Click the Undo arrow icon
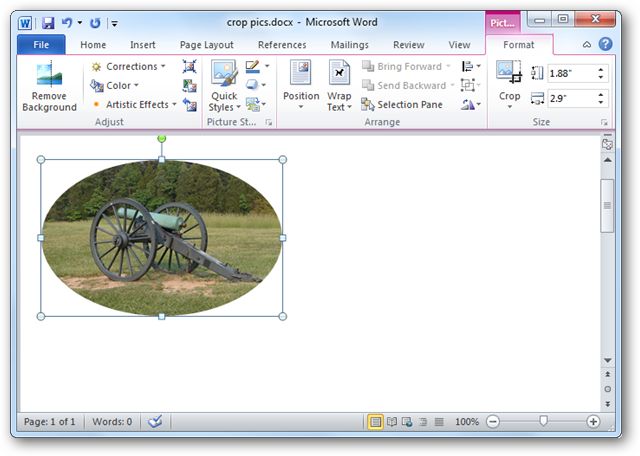The image size is (640, 456). coord(67,23)
